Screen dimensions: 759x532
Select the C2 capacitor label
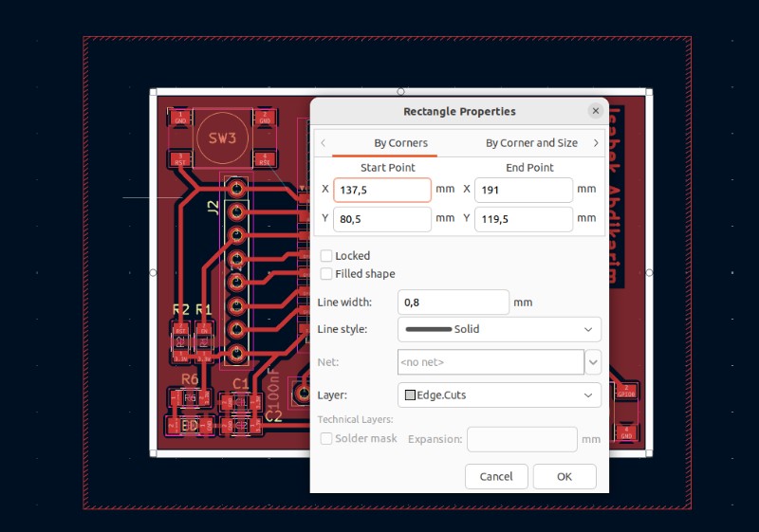click(273, 416)
